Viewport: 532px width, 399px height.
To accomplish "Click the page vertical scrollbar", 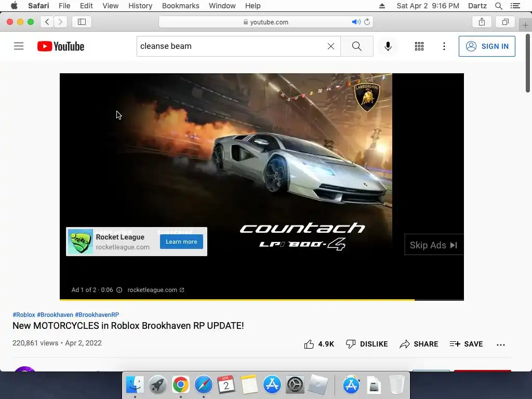I will [528, 63].
